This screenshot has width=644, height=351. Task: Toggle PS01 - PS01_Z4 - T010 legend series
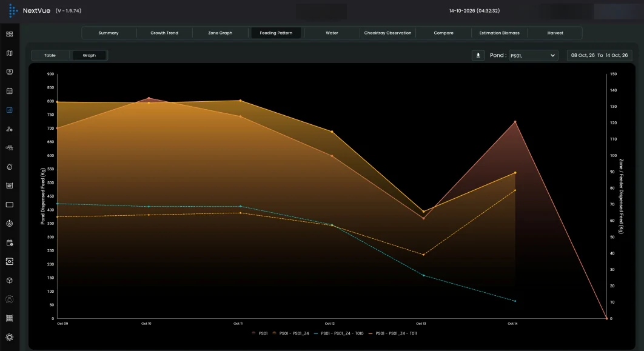[339, 333]
